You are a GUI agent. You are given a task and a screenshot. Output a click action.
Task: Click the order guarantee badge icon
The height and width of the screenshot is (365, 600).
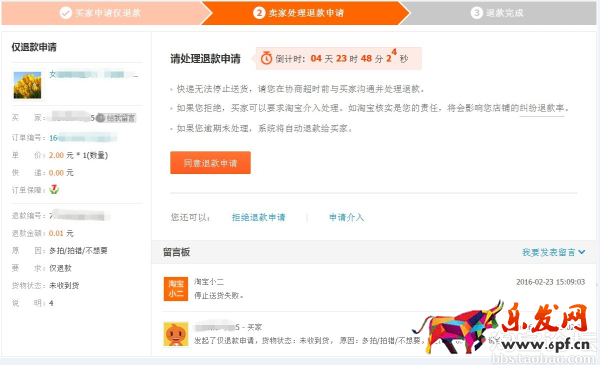[x=54, y=189]
